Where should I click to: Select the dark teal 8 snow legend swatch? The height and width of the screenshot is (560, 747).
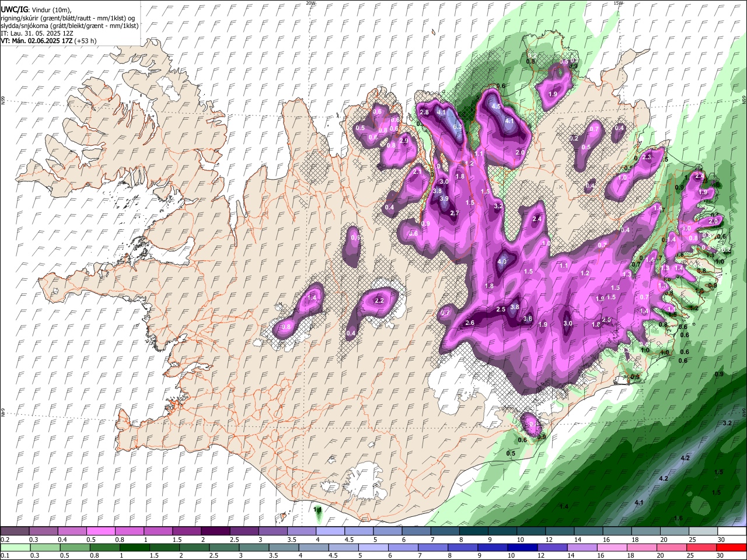pyautogui.click(x=474, y=531)
